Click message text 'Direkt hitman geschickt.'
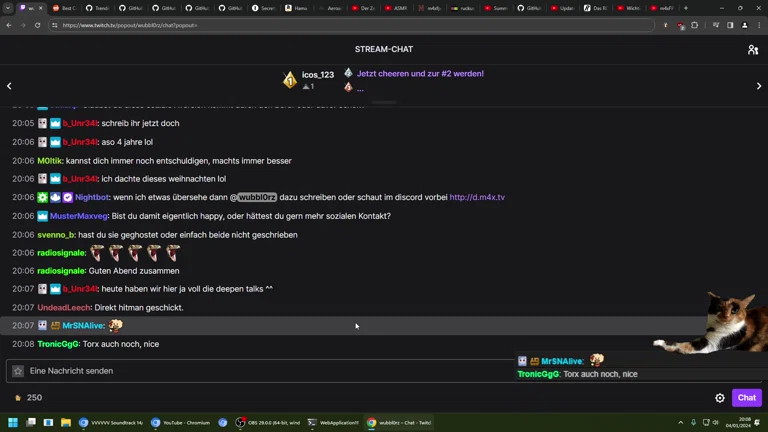The image size is (768, 432). pos(139,308)
